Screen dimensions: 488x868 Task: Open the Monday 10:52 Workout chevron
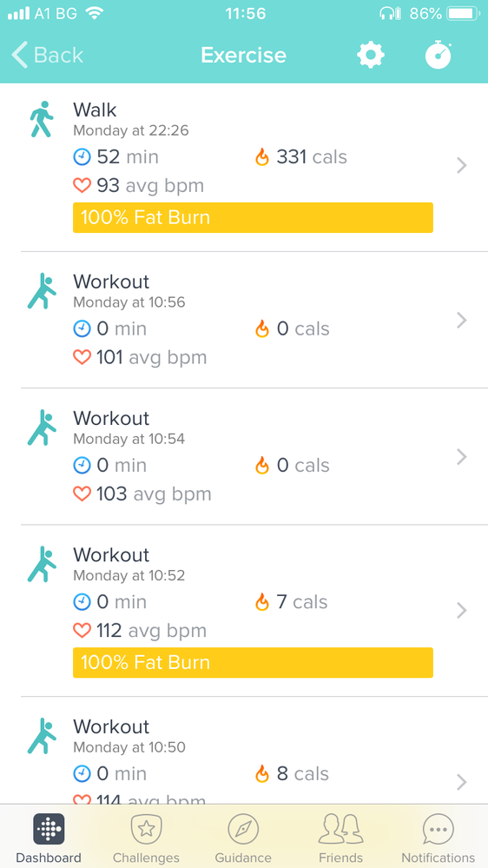point(462,611)
